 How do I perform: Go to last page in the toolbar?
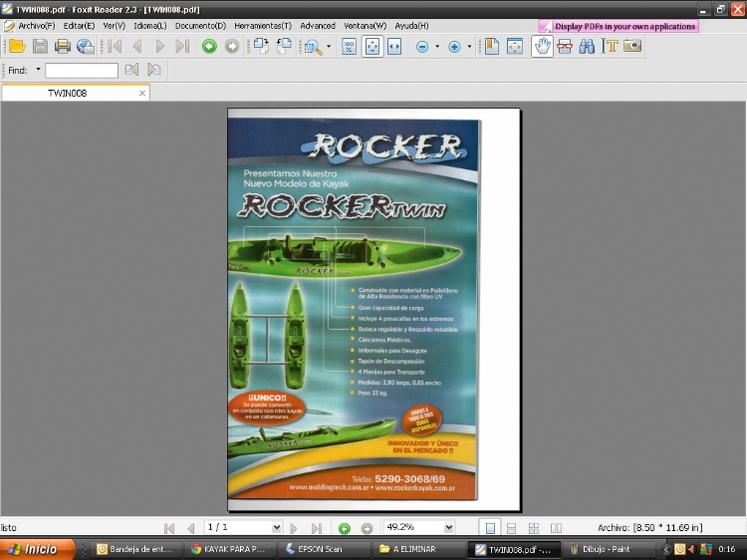click(x=182, y=46)
